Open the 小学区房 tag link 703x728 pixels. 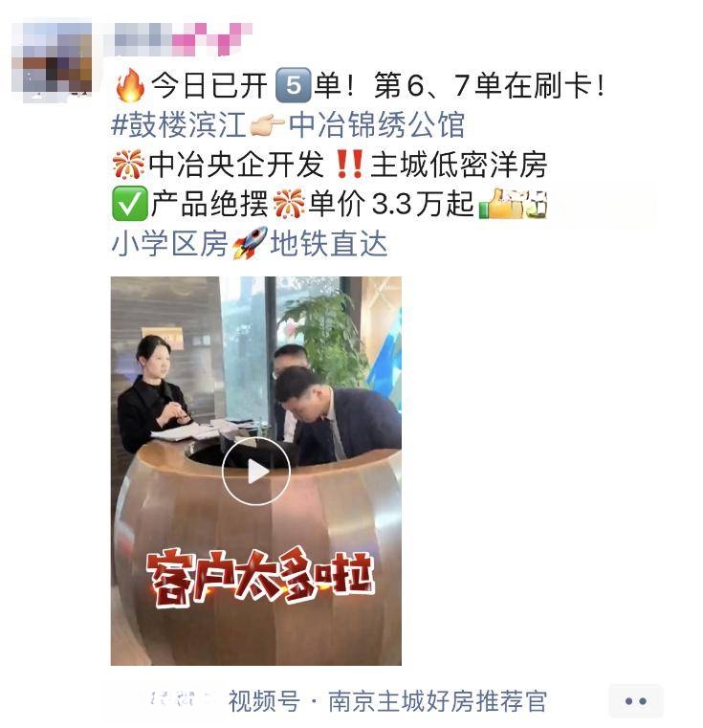coord(169,244)
